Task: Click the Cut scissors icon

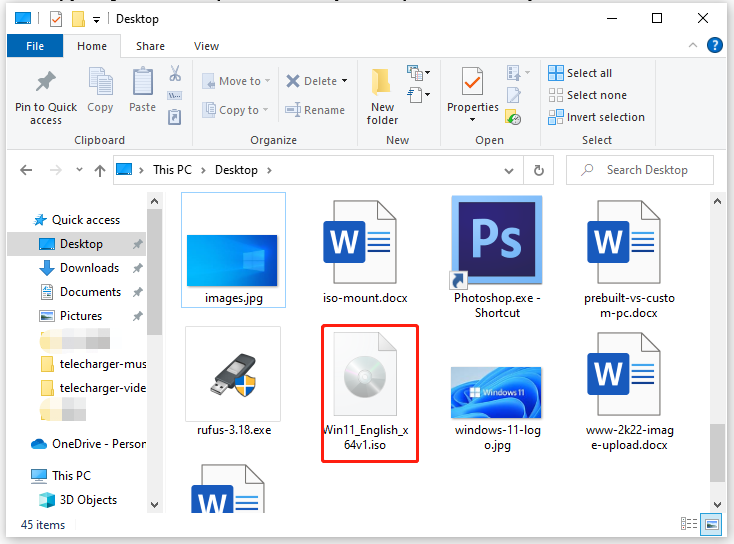Action: [175, 74]
